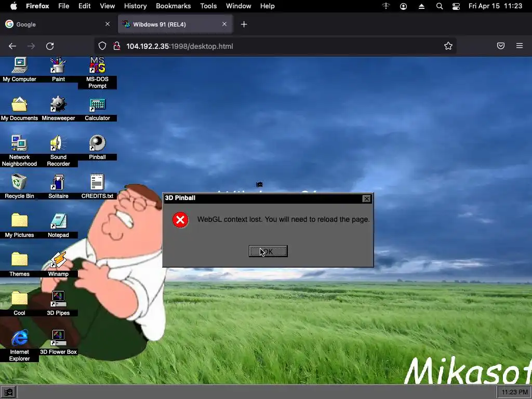Click the small icon above the dialog

point(259,184)
